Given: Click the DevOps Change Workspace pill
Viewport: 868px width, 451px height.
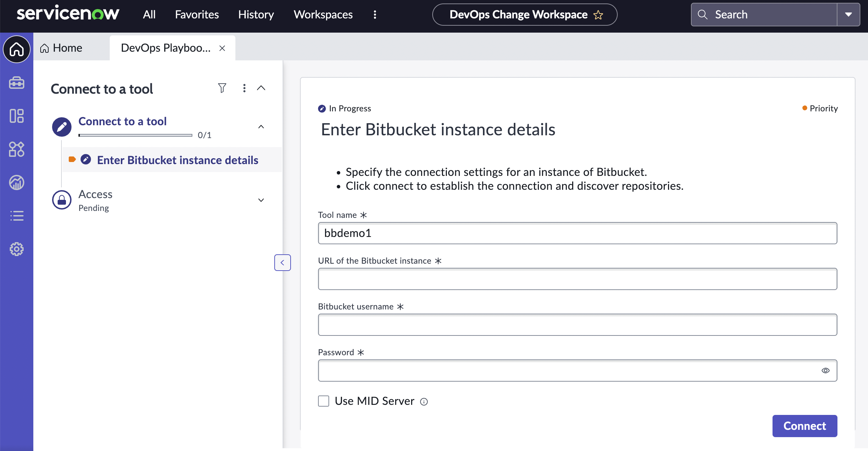Looking at the screenshot, I should click(x=525, y=15).
